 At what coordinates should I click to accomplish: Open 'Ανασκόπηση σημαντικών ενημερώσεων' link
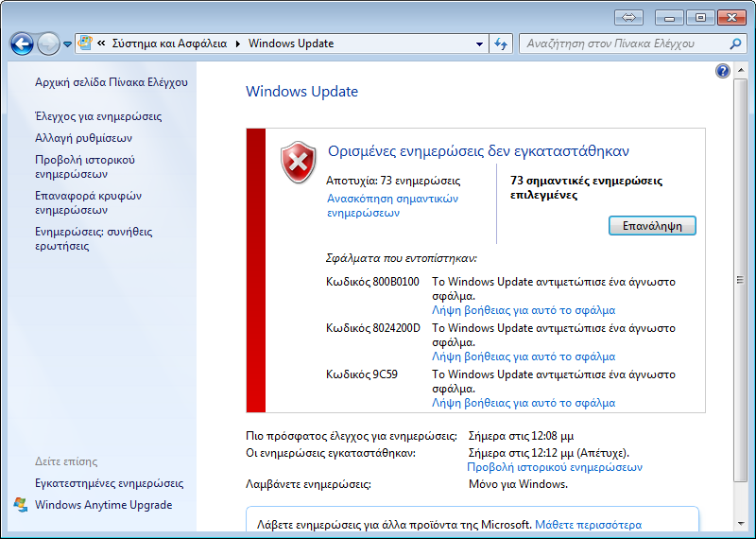tap(392, 205)
